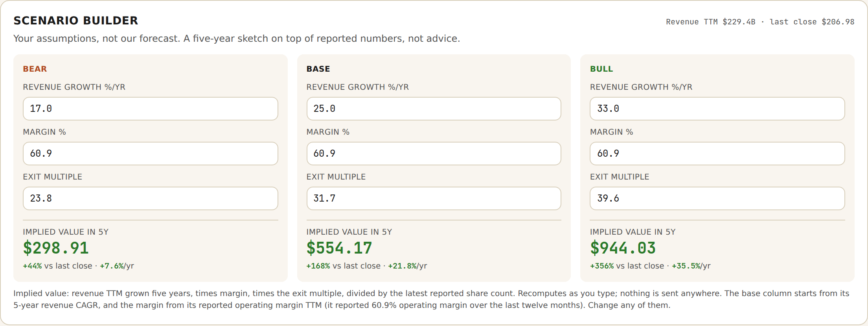868x326 pixels.
Task: Click the Bull margin % field
Action: pos(717,154)
